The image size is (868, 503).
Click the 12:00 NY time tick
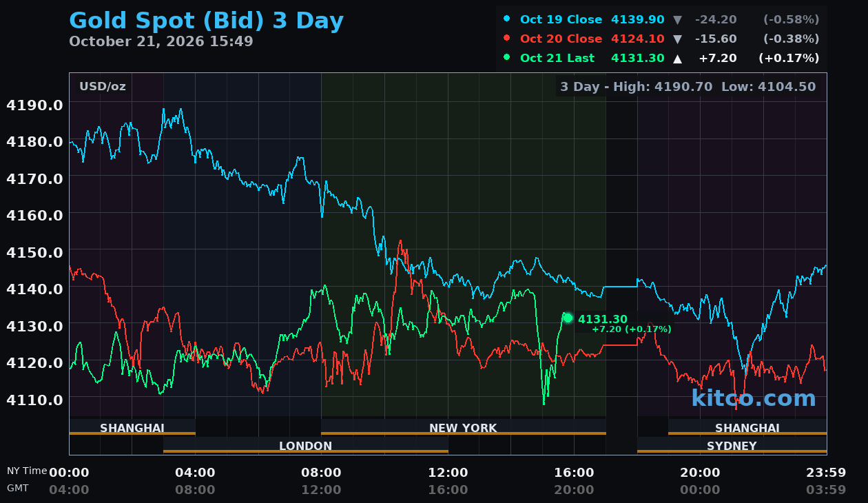pos(448,473)
